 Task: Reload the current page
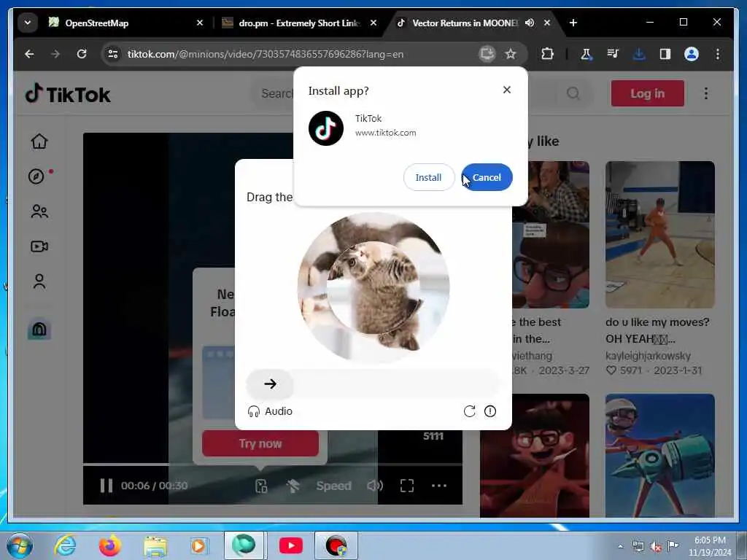tap(82, 54)
